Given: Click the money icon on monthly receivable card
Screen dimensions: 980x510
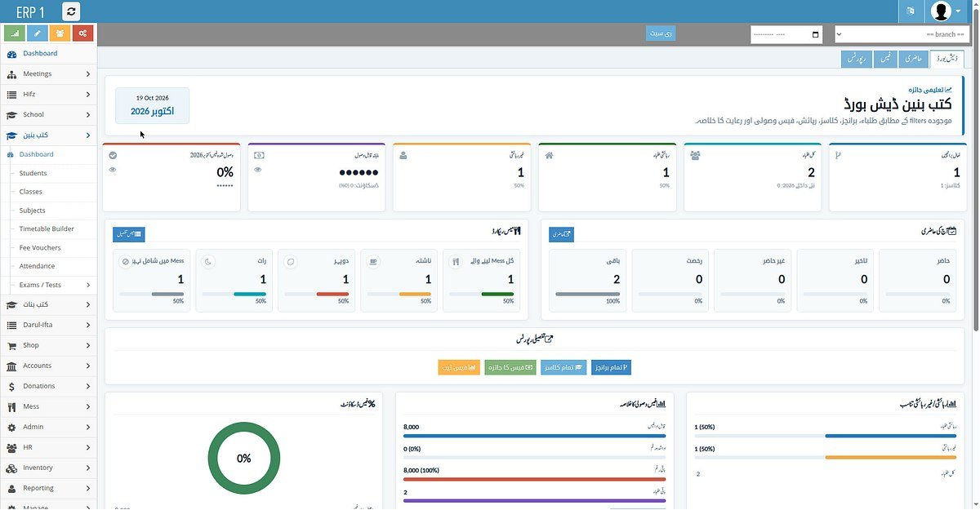Looking at the screenshot, I should (258, 155).
